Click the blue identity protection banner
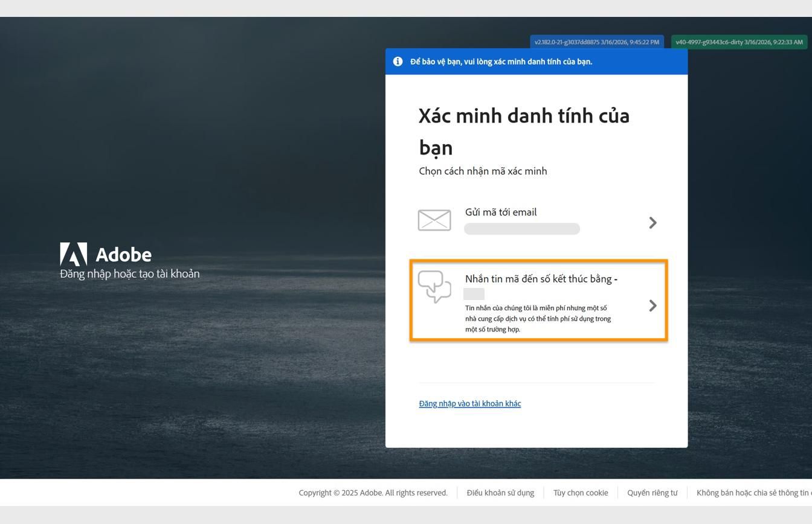 (536, 61)
